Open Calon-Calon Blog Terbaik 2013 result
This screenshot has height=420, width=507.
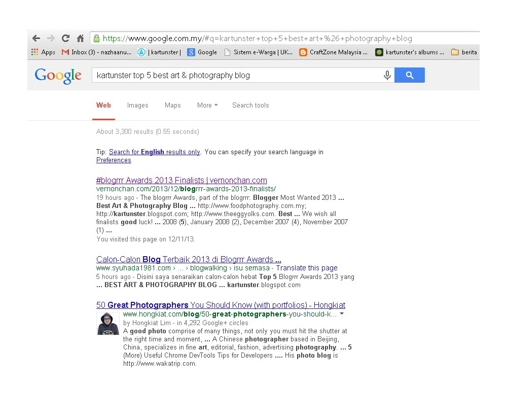[x=189, y=259]
